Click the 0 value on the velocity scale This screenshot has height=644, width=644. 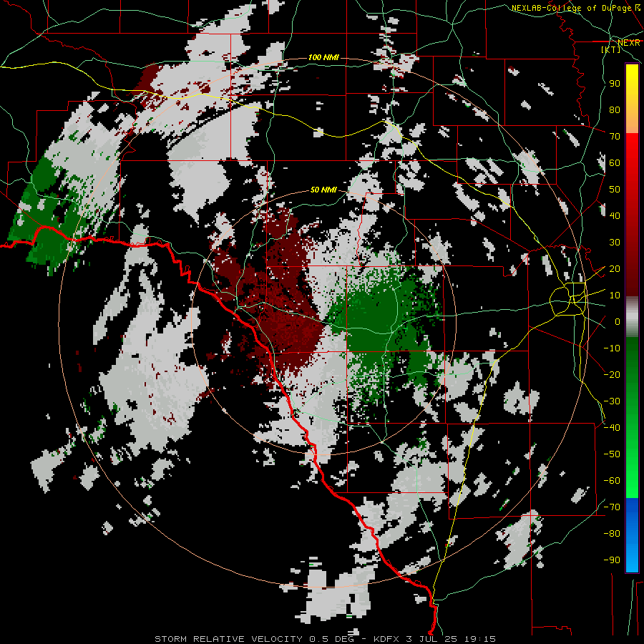(x=618, y=322)
